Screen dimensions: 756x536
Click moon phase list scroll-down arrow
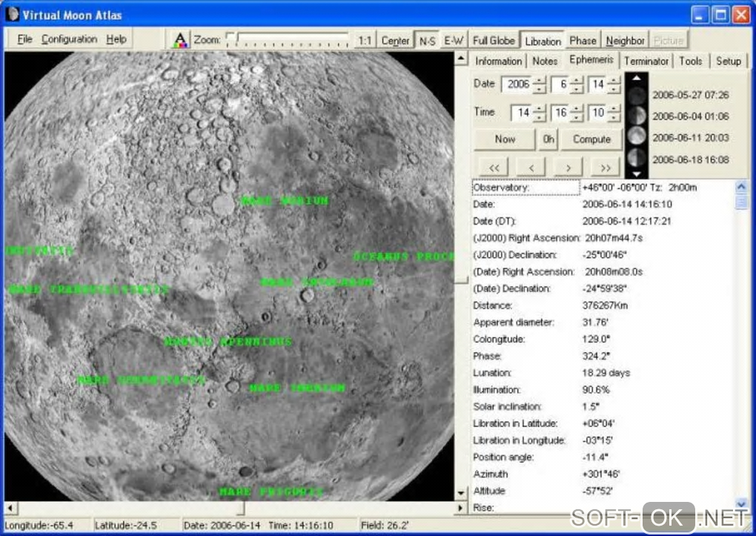637,173
